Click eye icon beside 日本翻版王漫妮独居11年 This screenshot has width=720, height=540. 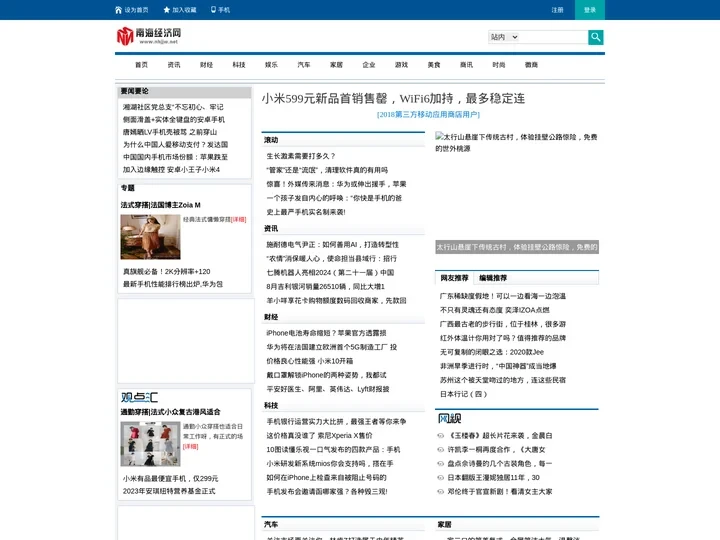441,478
